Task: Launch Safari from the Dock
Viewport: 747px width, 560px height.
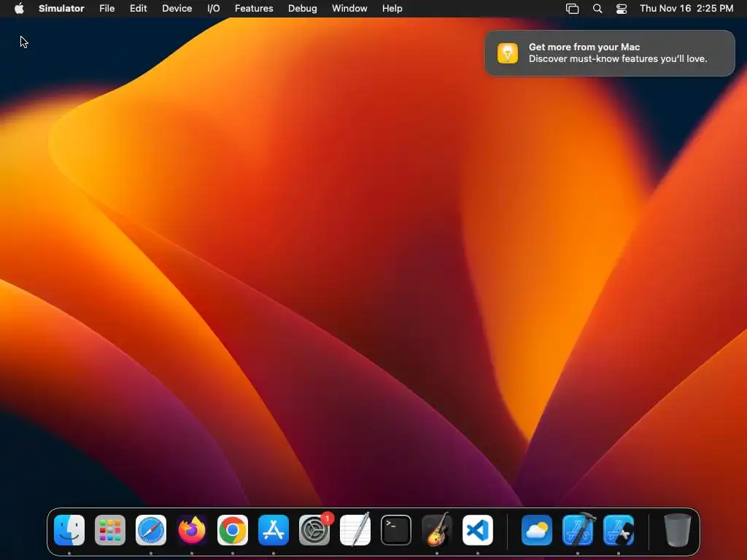Action: click(x=151, y=530)
